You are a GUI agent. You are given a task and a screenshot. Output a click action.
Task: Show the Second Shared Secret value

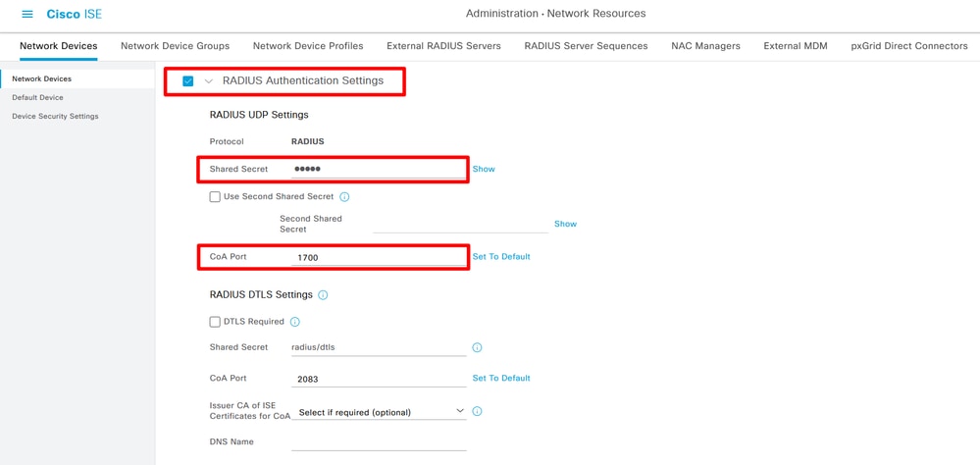tap(566, 224)
